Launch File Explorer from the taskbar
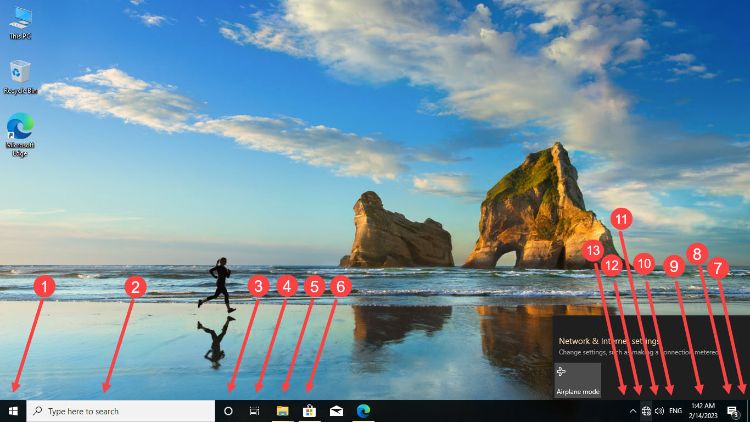750x422 pixels. pos(283,411)
